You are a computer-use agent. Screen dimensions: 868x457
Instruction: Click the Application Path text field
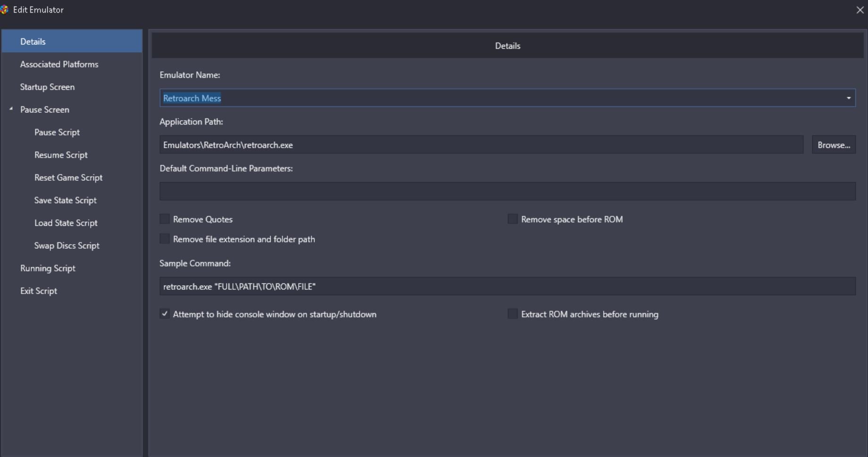pos(481,145)
